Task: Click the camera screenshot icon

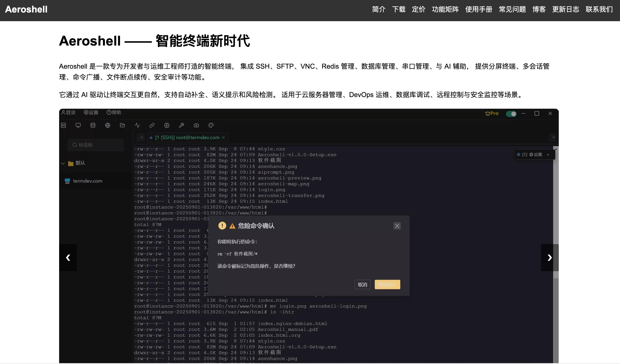Action: point(196,125)
